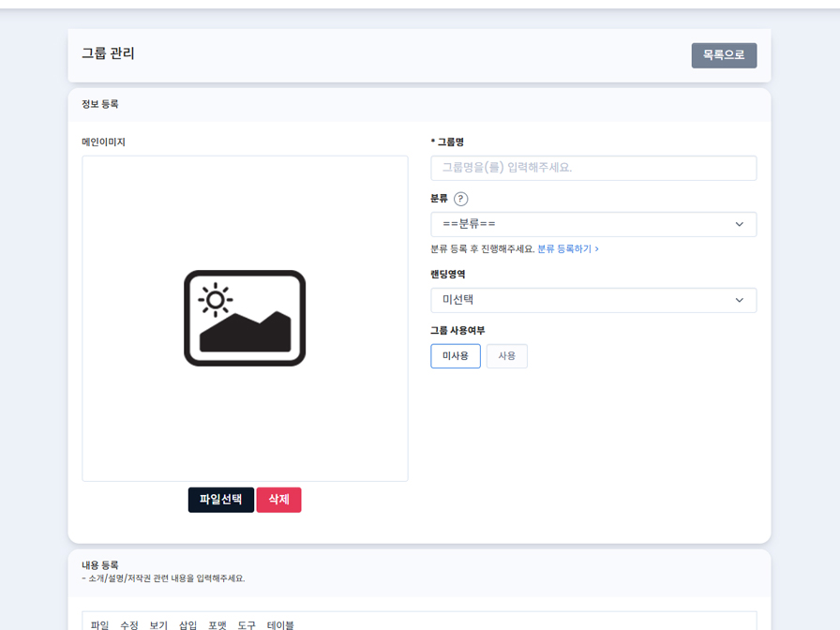This screenshot has height=630, width=840.
Task: Open the 포맷 editor menu
Action: [217, 624]
